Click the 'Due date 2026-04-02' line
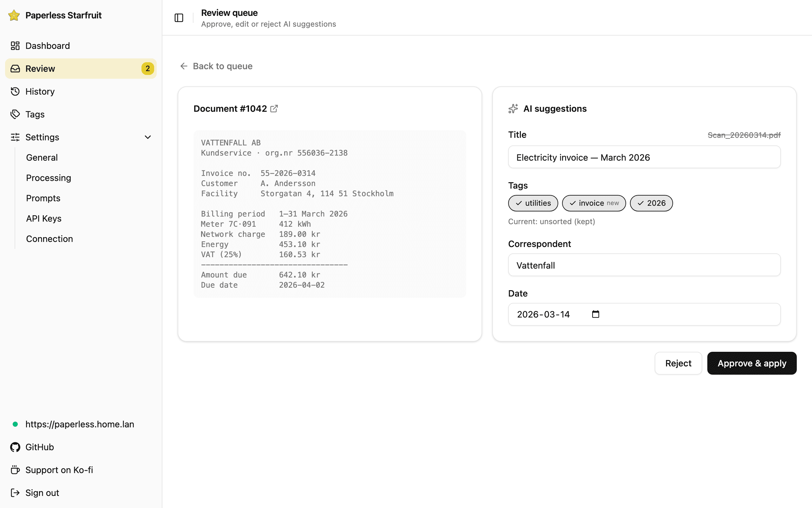The width and height of the screenshot is (812, 508). [263, 285]
